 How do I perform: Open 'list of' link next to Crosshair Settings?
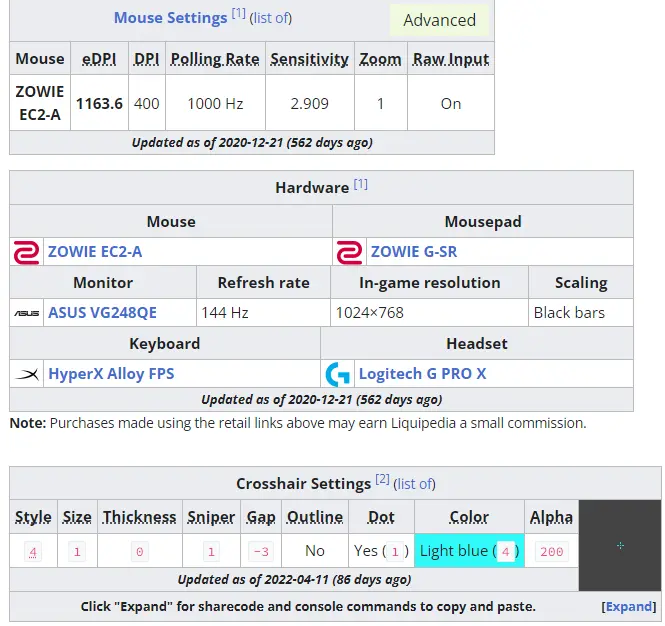(x=414, y=484)
